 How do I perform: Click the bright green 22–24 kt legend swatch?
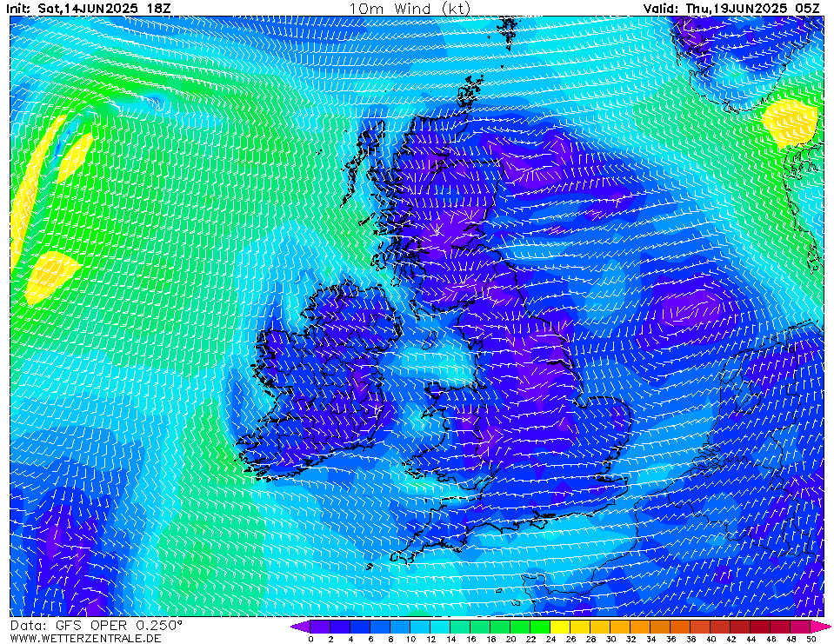coord(540,627)
